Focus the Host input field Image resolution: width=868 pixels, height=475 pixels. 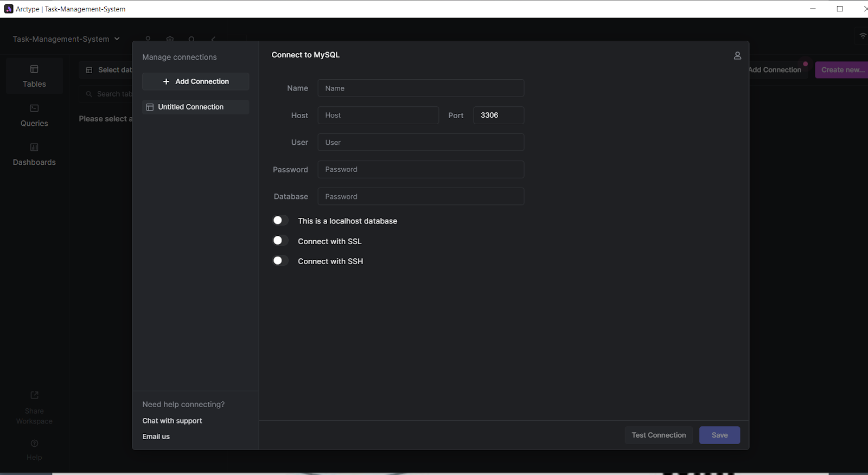click(378, 115)
